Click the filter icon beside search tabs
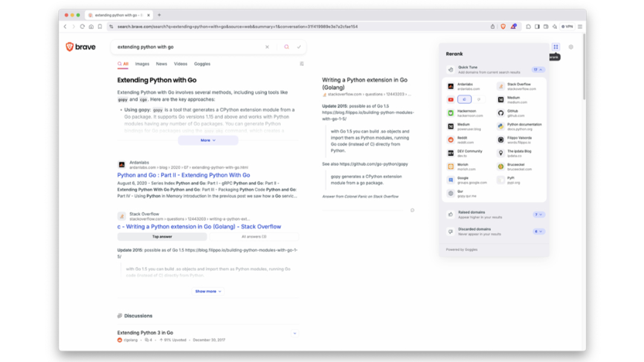The image size is (644, 362). click(301, 63)
